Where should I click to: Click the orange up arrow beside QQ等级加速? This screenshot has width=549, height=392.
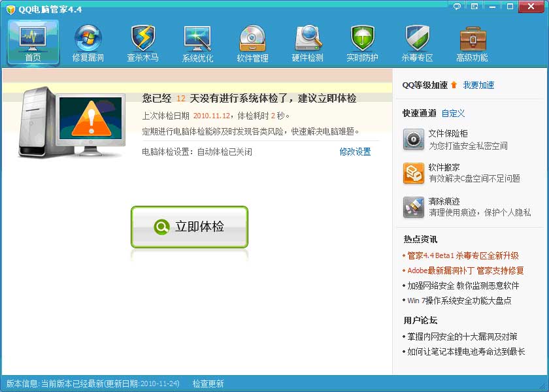tap(454, 85)
